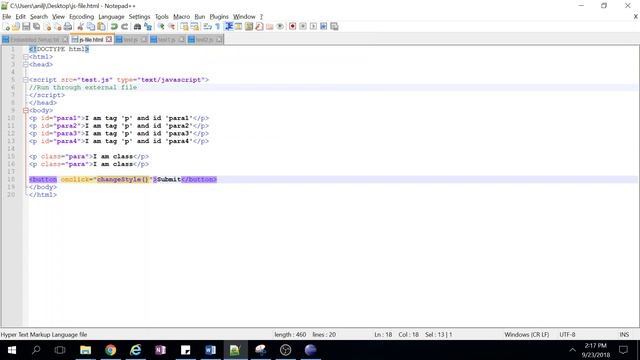Open File Explorer from the taskbar
Viewport: 640px width, 360px height.
tap(85, 350)
